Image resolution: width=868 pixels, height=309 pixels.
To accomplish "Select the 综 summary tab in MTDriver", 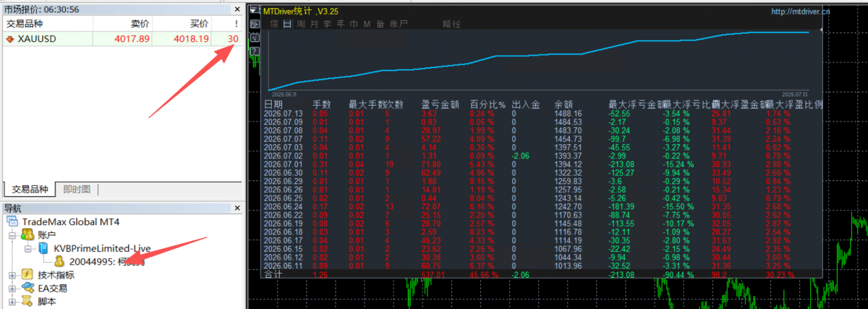I will click(274, 24).
